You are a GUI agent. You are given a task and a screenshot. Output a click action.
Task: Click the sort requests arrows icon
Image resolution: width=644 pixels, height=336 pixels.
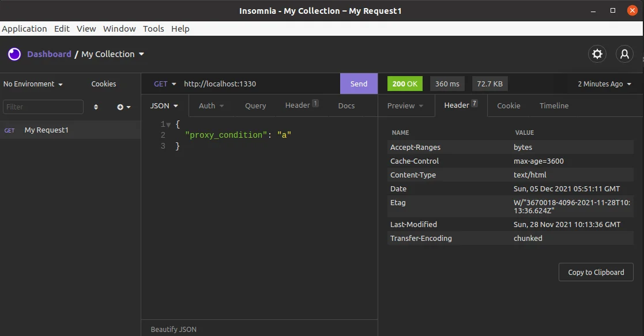tap(96, 107)
